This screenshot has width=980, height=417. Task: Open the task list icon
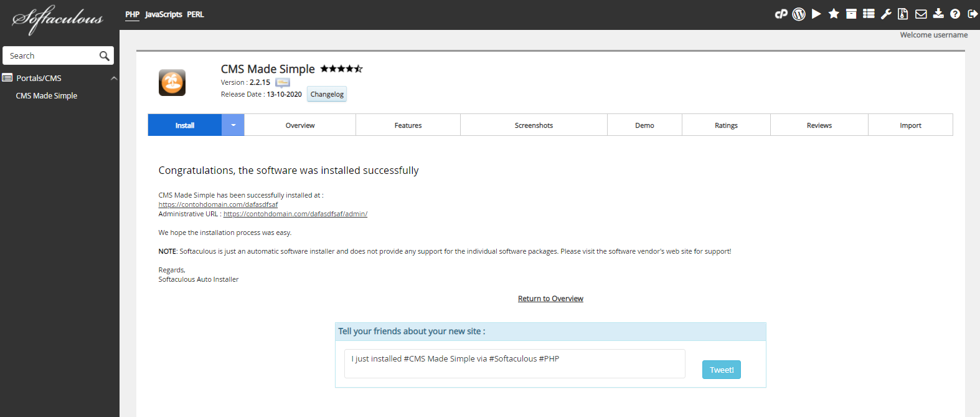(x=869, y=14)
